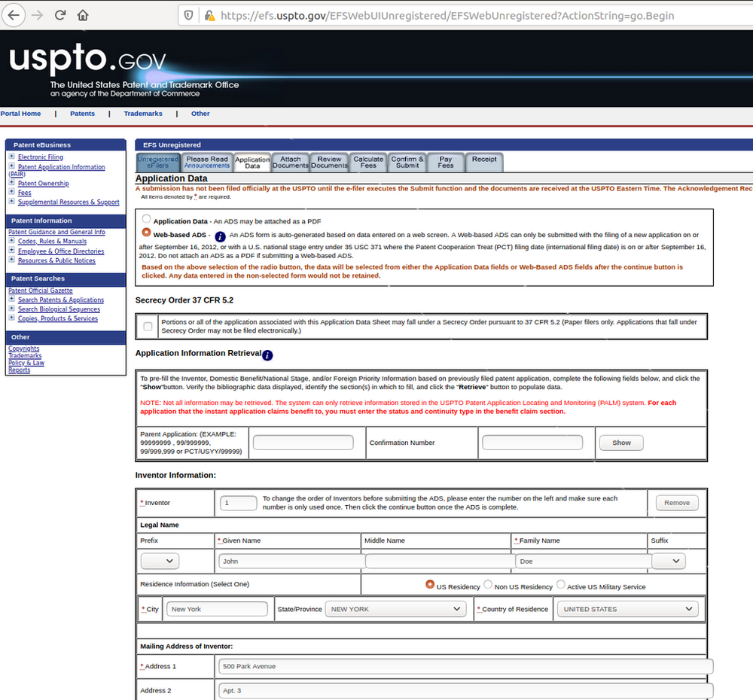
Task: Click the Family Name field with Doe
Action: (x=584, y=562)
